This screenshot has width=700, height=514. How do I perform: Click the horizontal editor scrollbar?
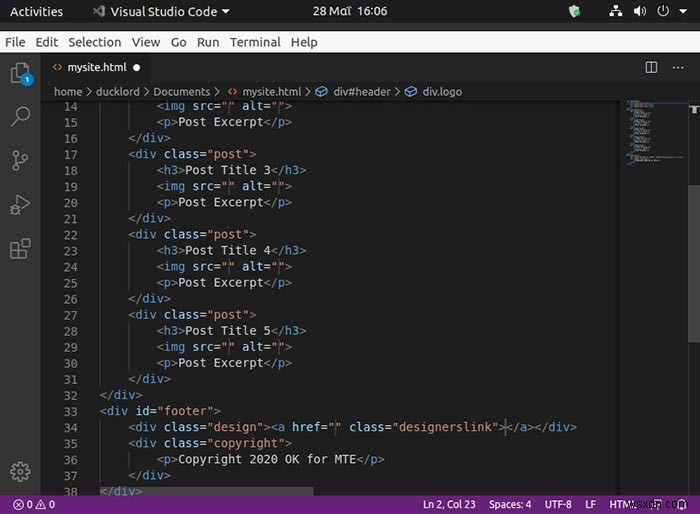click(206, 491)
